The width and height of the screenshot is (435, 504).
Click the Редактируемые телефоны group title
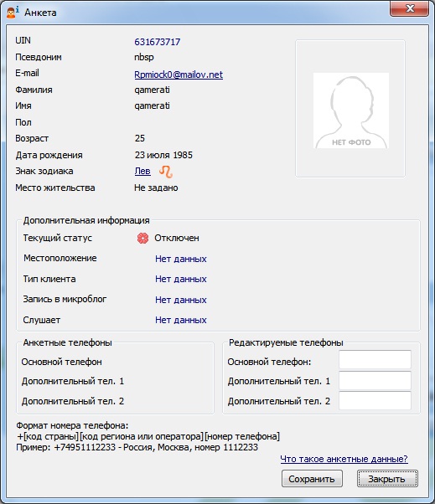(x=286, y=342)
